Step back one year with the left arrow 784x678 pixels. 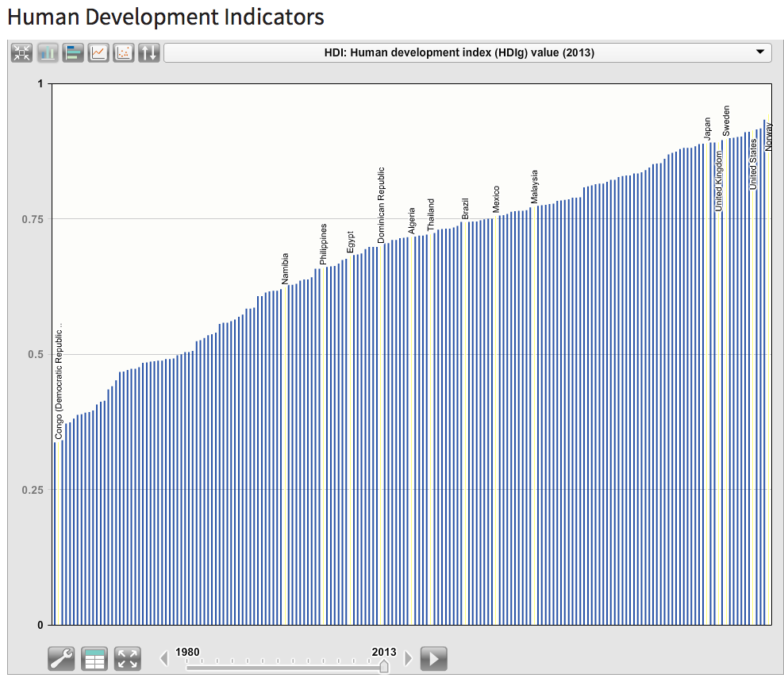click(x=164, y=658)
